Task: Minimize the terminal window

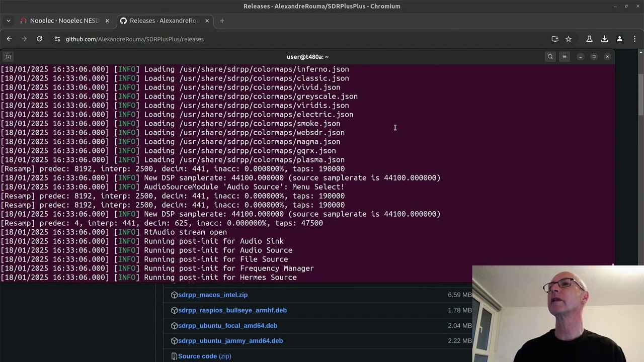Action: [580, 57]
